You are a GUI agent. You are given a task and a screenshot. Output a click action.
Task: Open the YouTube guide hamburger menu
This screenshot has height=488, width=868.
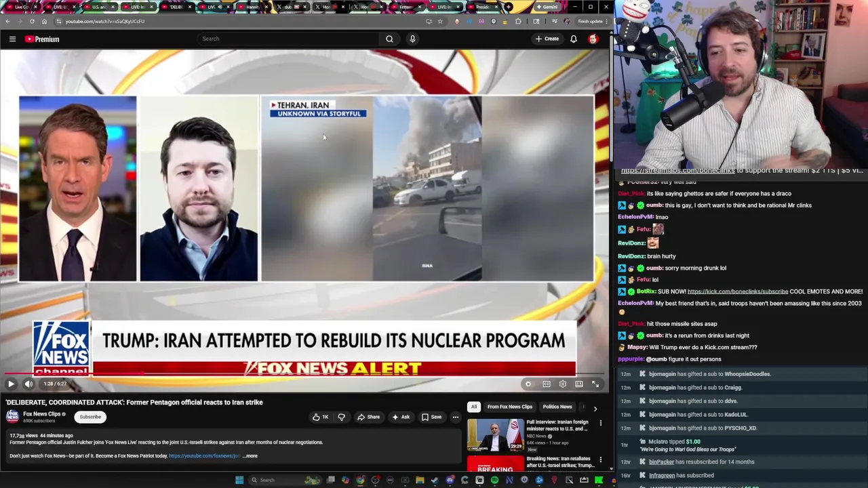tap(12, 39)
